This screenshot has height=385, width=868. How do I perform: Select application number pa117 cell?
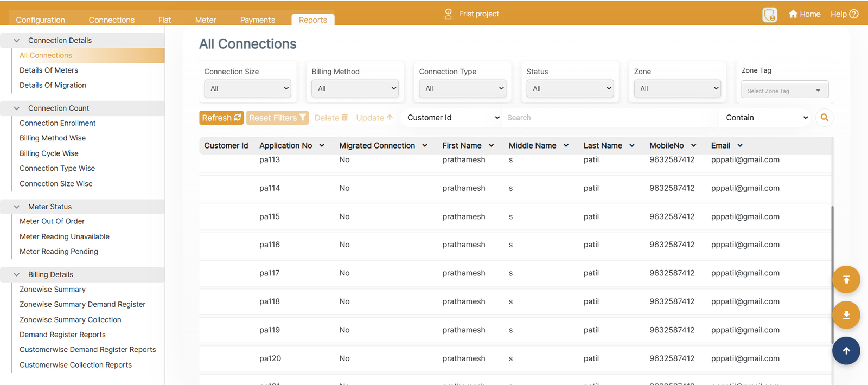[270, 273]
